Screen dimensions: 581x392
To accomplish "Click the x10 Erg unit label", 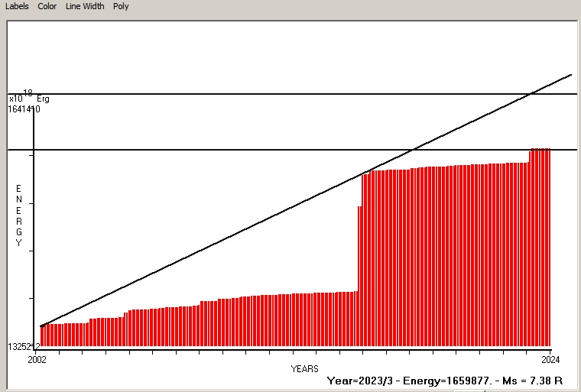I will (x=29, y=98).
